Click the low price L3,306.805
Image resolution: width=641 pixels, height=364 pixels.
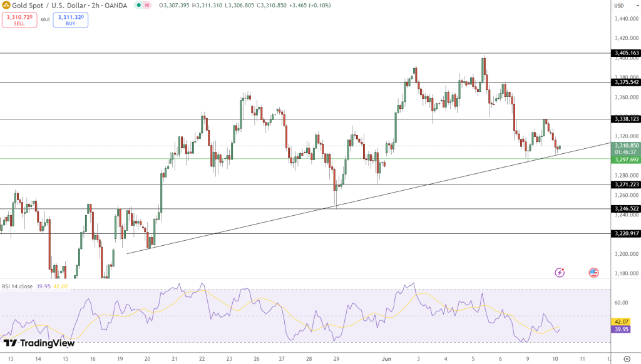240,5
